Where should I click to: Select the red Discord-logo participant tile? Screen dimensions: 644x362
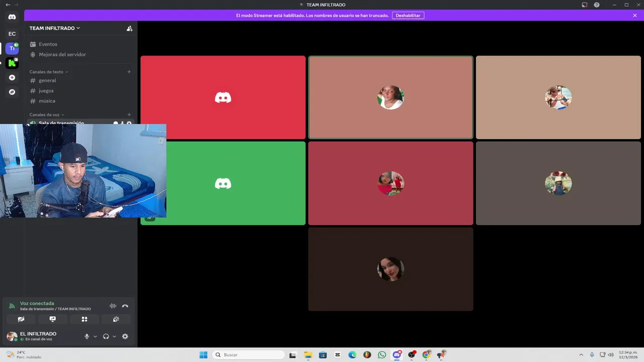point(223,97)
